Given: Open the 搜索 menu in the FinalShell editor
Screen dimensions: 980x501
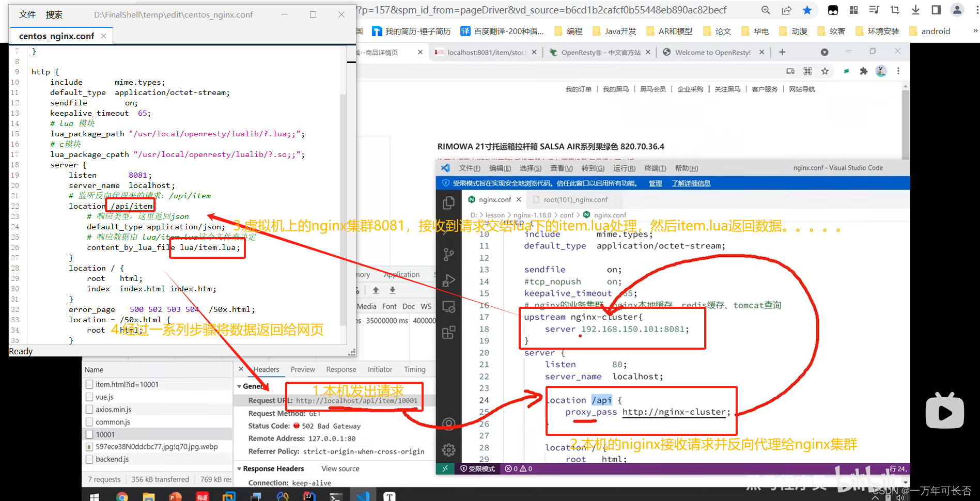Looking at the screenshot, I should (x=54, y=14).
